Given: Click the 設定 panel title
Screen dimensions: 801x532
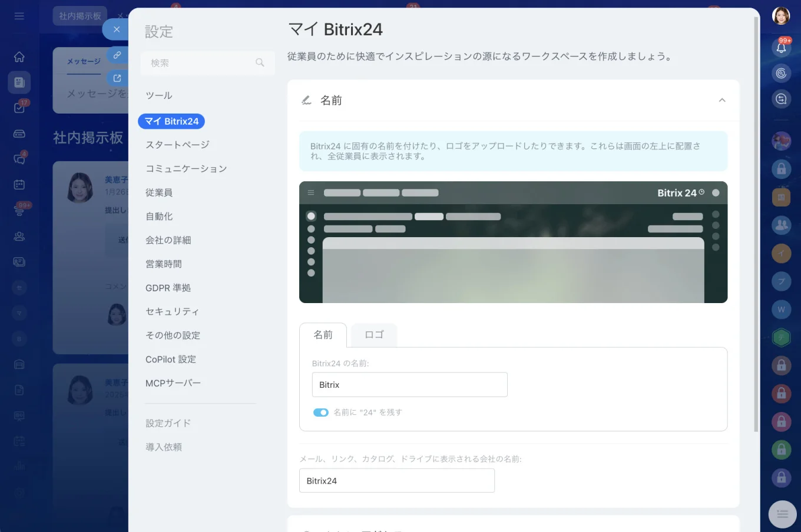Looking at the screenshot, I should pos(159,32).
